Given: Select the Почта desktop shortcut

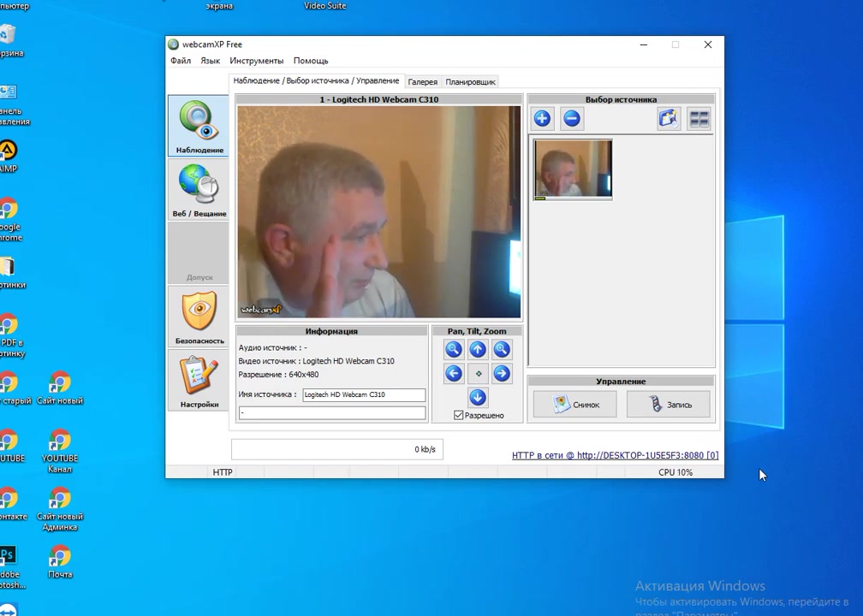Looking at the screenshot, I should click(60, 561).
